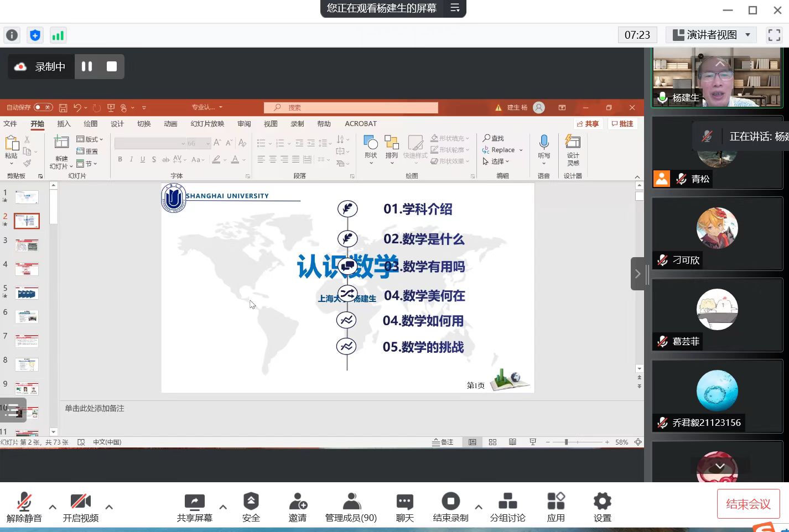Stop the recording with square button
The width and height of the screenshot is (789, 532).
[x=112, y=66]
